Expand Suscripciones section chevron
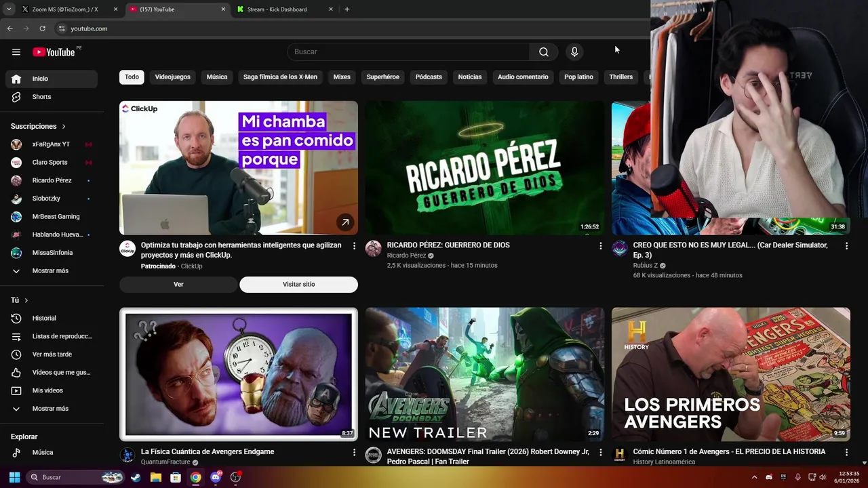The image size is (868, 488). pos(64,127)
